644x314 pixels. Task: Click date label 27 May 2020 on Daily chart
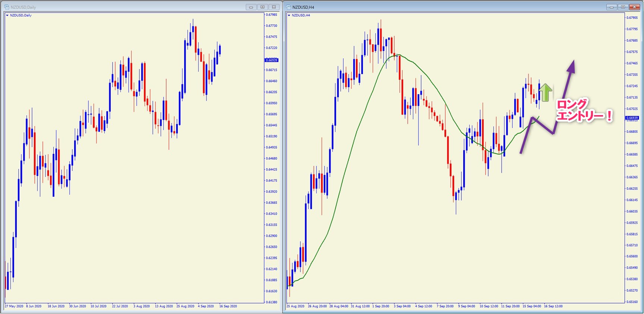point(14,306)
